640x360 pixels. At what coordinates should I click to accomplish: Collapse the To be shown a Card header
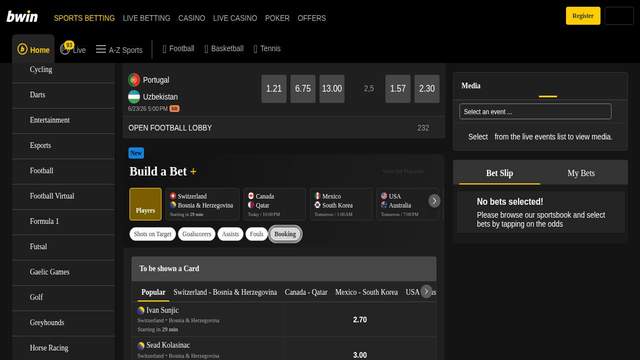click(284, 269)
